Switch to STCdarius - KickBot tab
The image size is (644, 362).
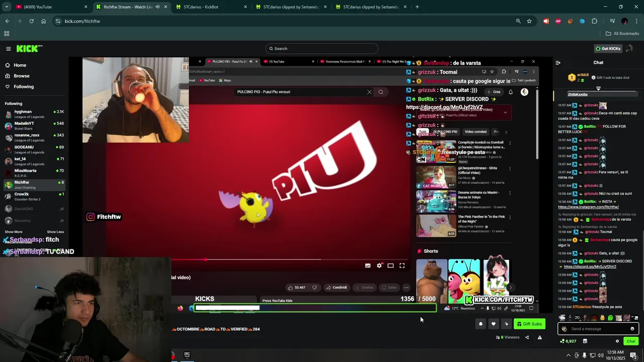click(211, 7)
